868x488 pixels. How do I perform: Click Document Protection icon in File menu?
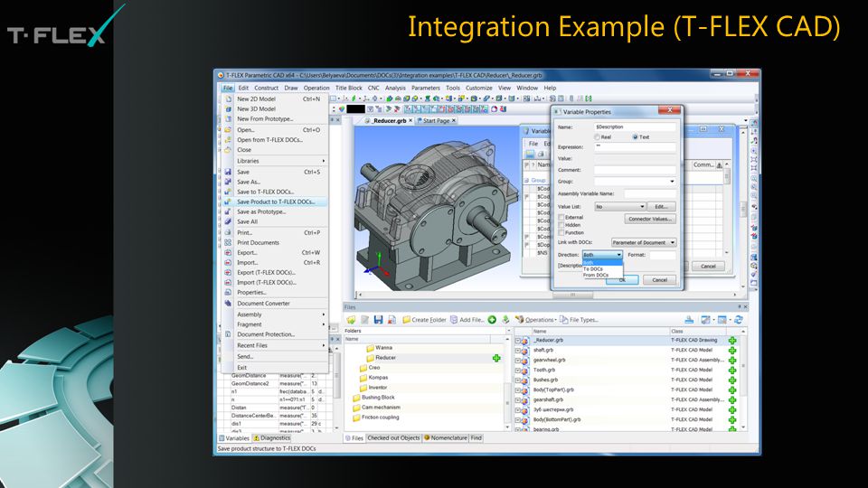(228, 334)
